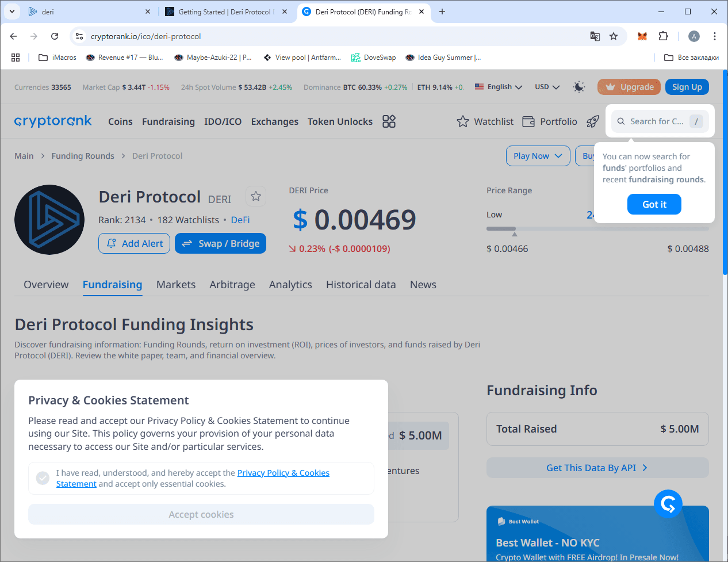
Task: Close the 'deri' tab
Action: (148, 12)
